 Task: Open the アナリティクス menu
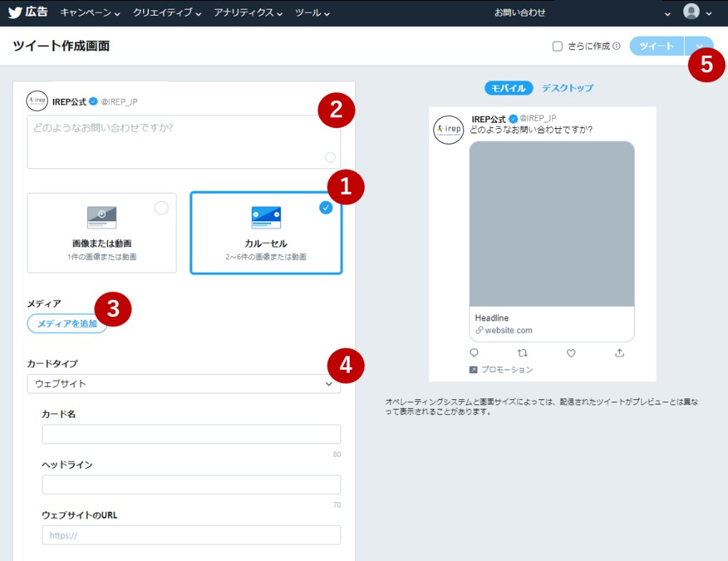(x=248, y=13)
